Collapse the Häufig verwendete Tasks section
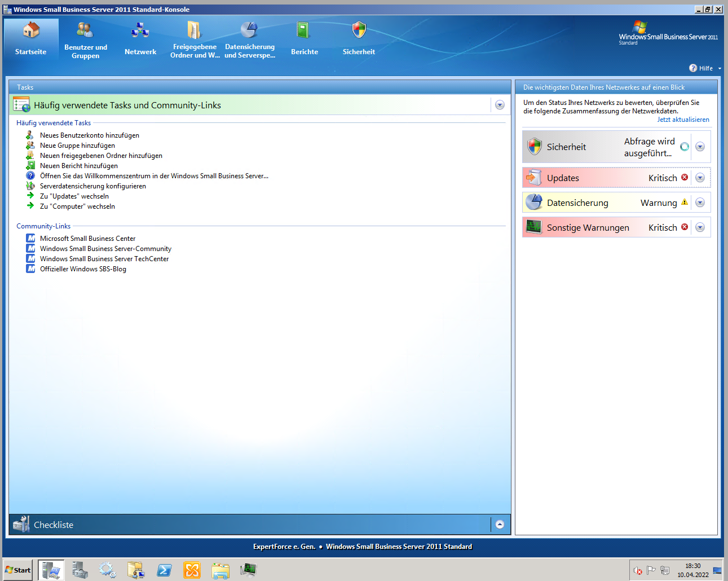This screenshot has height=581, width=728. tap(500, 105)
